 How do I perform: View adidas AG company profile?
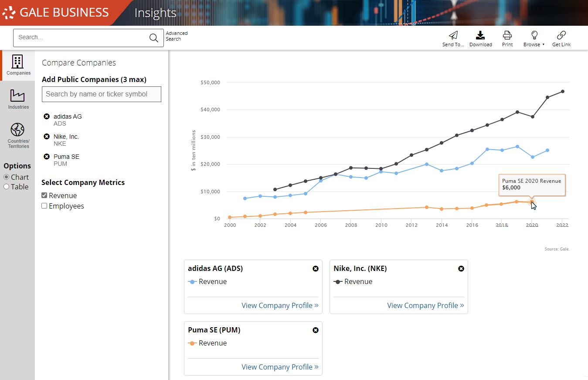pyautogui.click(x=280, y=305)
